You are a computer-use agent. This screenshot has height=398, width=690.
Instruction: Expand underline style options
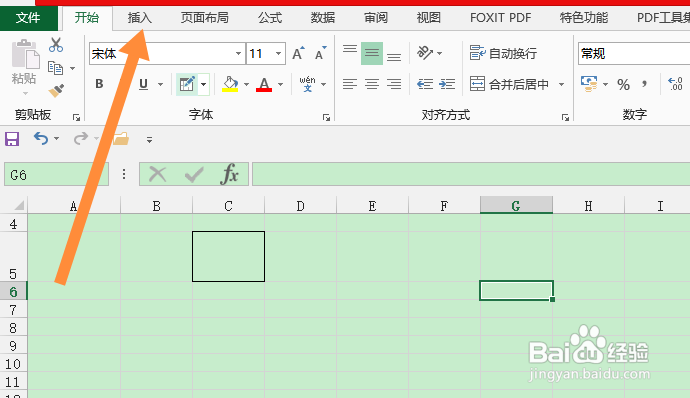pyautogui.click(x=161, y=84)
